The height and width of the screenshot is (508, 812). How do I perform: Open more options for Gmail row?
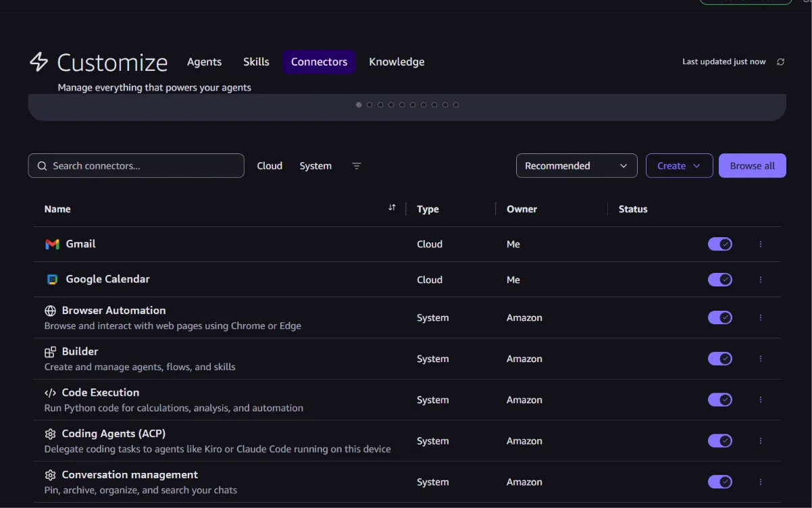point(761,244)
